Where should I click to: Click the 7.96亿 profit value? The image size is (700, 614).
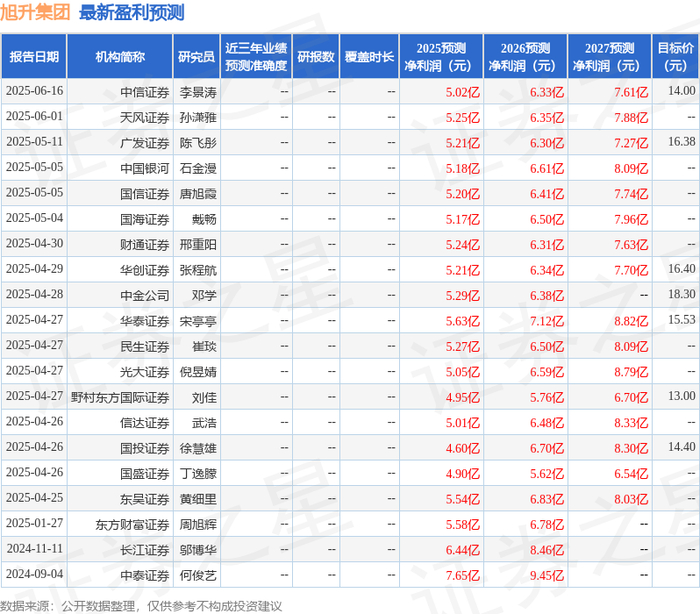click(x=631, y=220)
